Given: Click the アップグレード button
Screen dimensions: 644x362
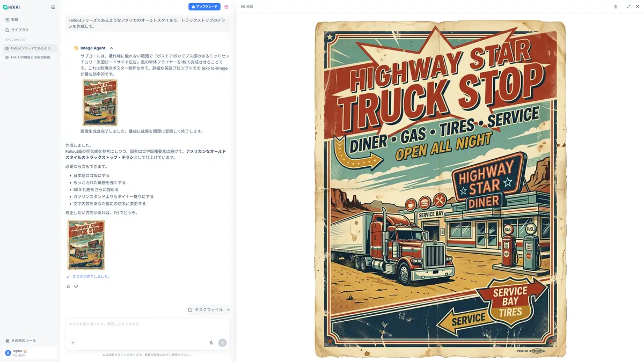Looking at the screenshot, I should click(204, 6).
